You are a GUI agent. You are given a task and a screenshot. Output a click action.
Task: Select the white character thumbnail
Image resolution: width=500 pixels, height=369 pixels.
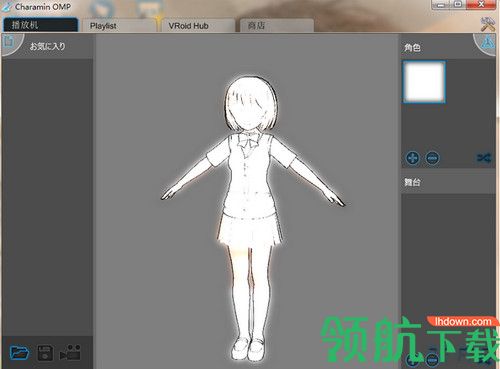click(424, 82)
